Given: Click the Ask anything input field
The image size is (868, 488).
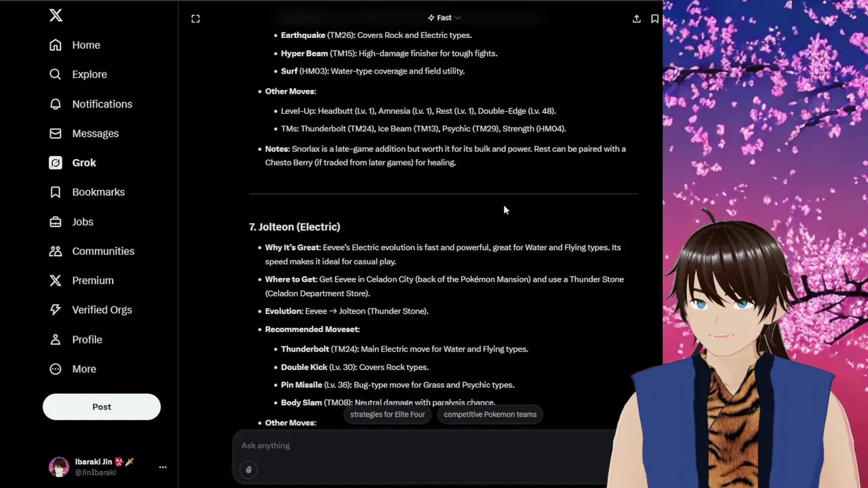Looking at the screenshot, I should (420, 445).
